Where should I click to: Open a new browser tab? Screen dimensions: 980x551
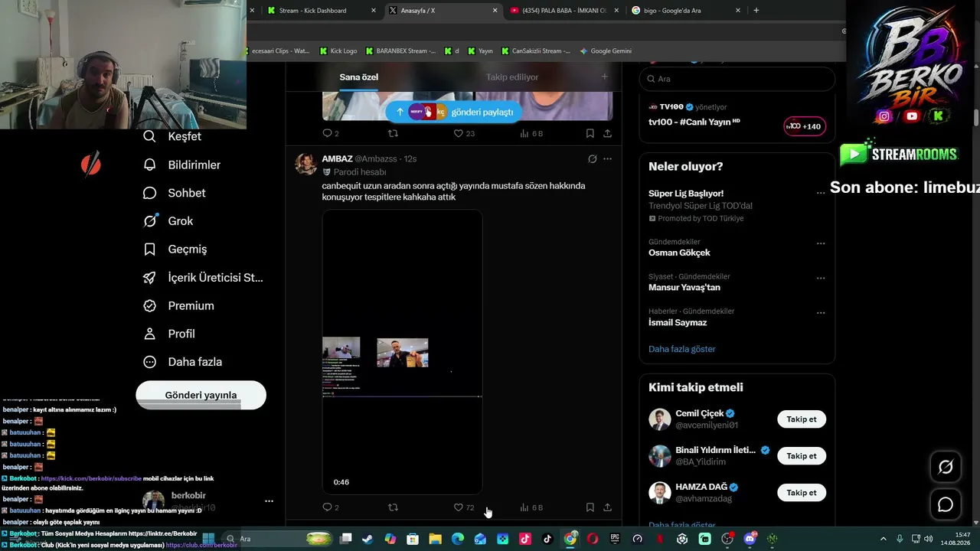[756, 11]
